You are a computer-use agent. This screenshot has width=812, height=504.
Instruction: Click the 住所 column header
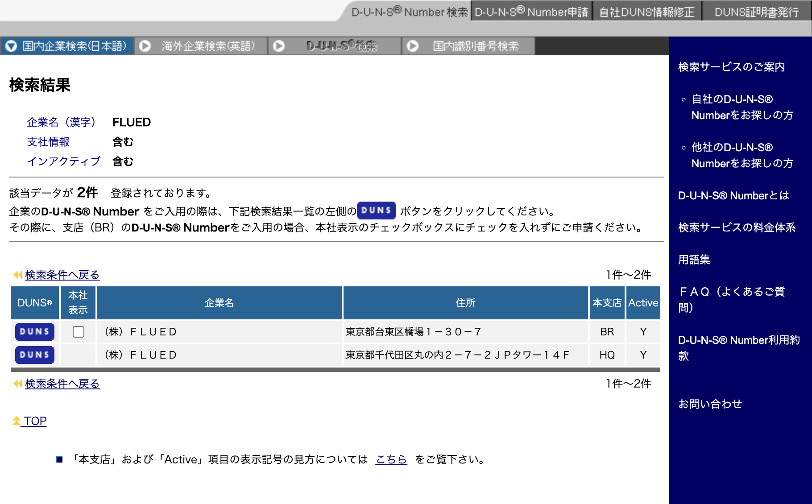[x=466, y=303]
